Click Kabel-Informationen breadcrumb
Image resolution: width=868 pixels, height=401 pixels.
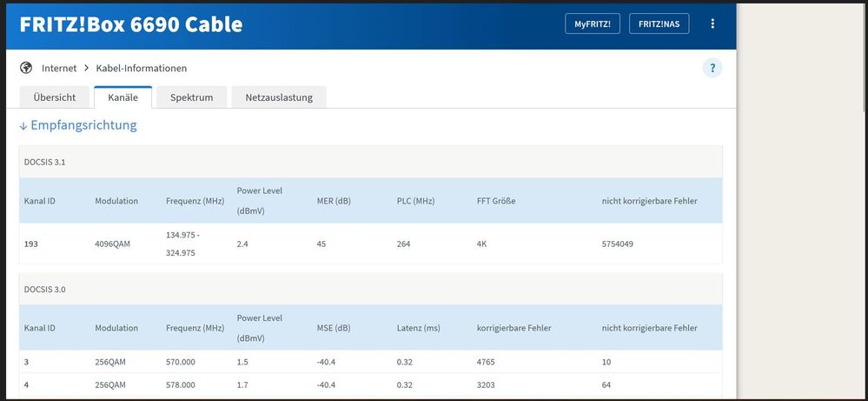click(141, 68)
